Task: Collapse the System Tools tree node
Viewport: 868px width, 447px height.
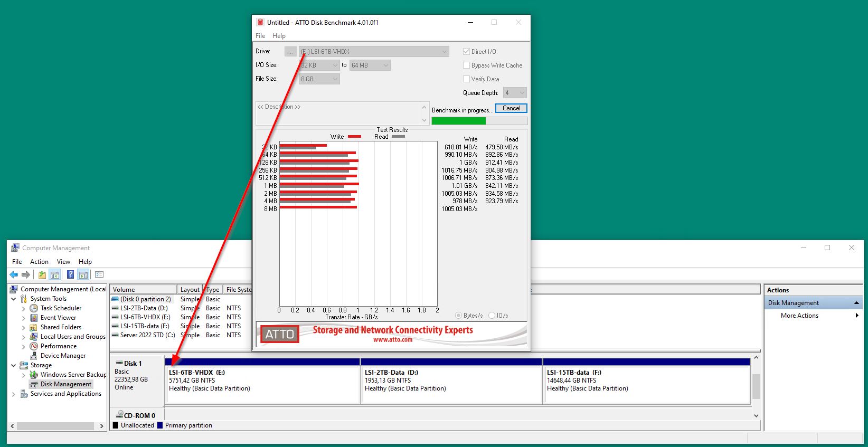Action: click(14, 299)
